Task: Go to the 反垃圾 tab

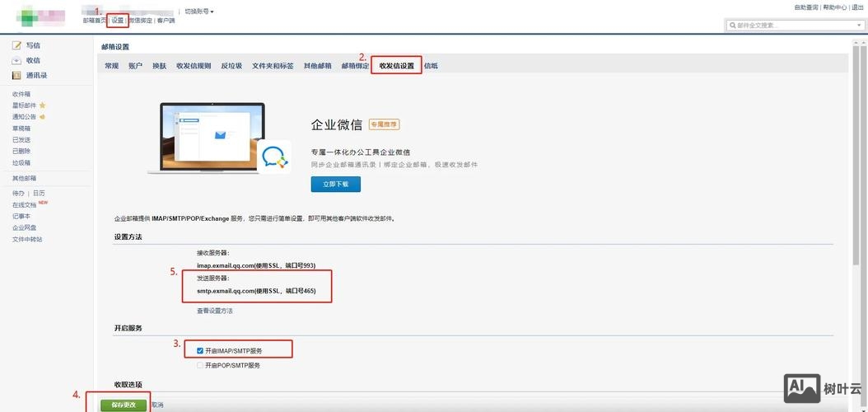Action: 231,66
